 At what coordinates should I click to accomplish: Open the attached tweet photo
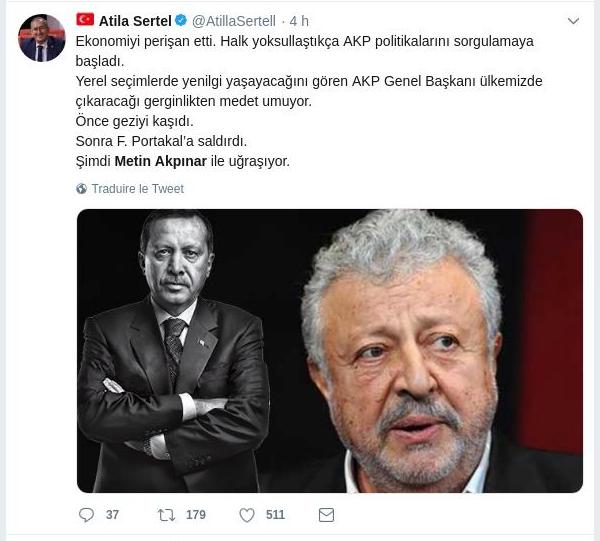click(x=330, y=350)
